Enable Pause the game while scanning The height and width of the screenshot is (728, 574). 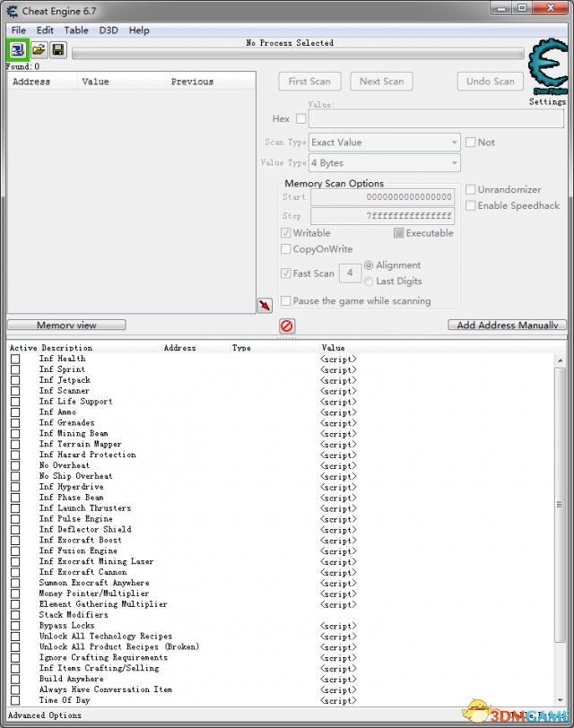click(x=286, y=300)
